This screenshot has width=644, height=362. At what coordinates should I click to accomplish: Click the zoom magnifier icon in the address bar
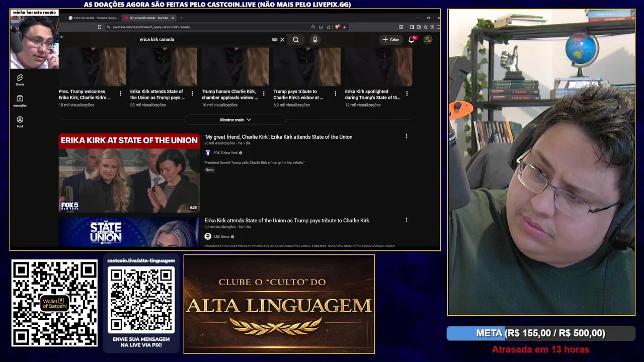pos(313,27)
